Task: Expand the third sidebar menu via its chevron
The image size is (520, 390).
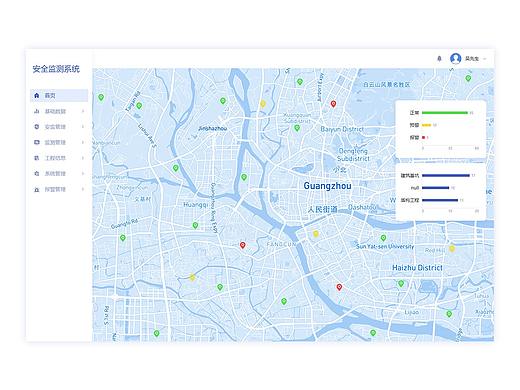Action: pyautogui.click(x=83, y=127)
